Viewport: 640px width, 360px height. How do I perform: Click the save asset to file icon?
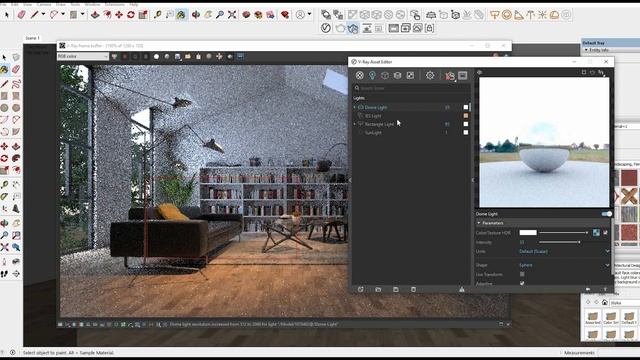pos(396,289)
